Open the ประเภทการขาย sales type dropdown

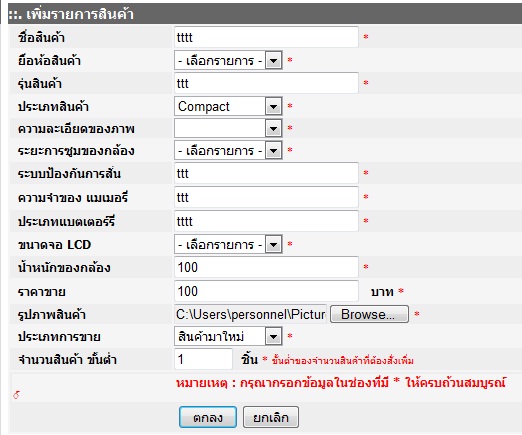coord(228,336)
